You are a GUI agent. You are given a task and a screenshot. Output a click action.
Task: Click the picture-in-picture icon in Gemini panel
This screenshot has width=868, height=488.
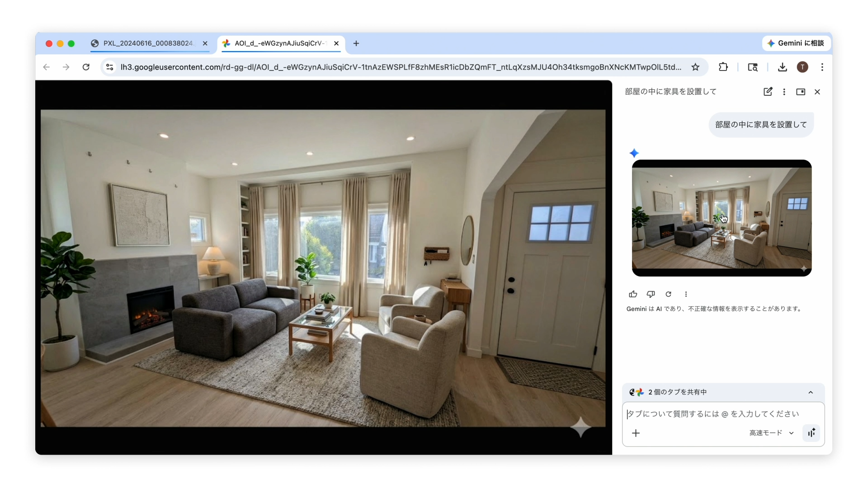800,92
